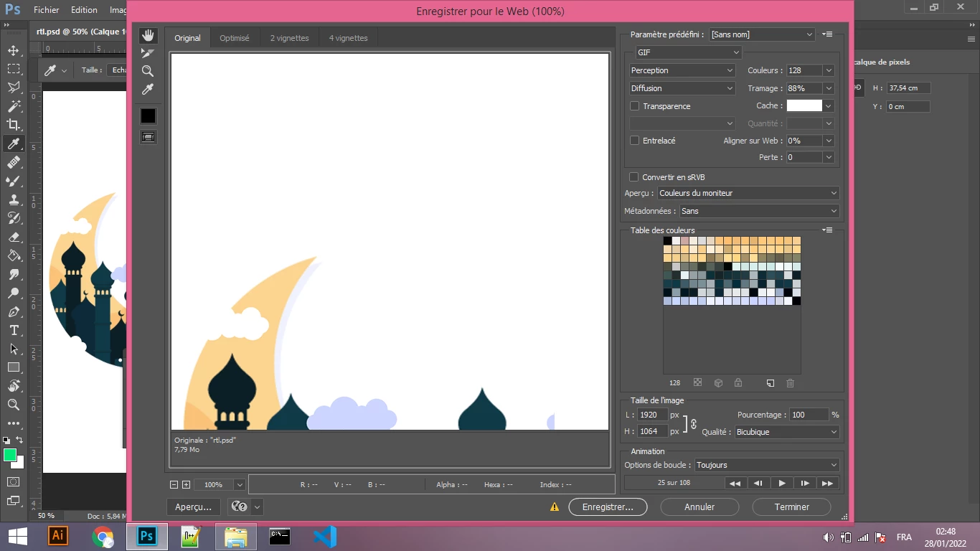Open the Qualité Bicubique dropdown
This screenshot has width=980, height=551.
pos(786,432)
